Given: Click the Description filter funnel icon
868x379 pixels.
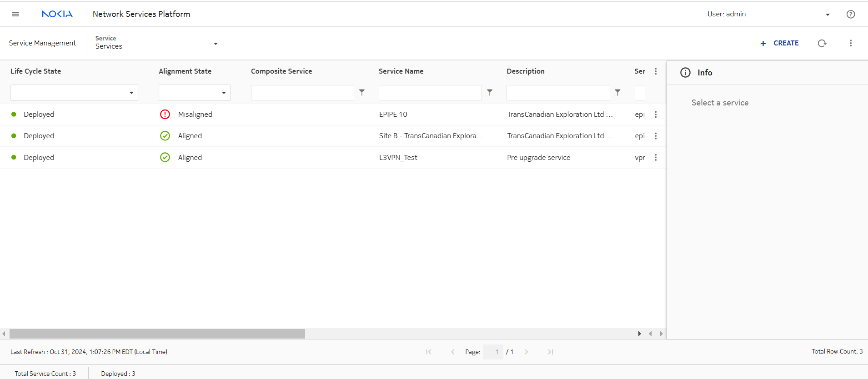Looking at the screenshot, I should click(x=617, y=92).
